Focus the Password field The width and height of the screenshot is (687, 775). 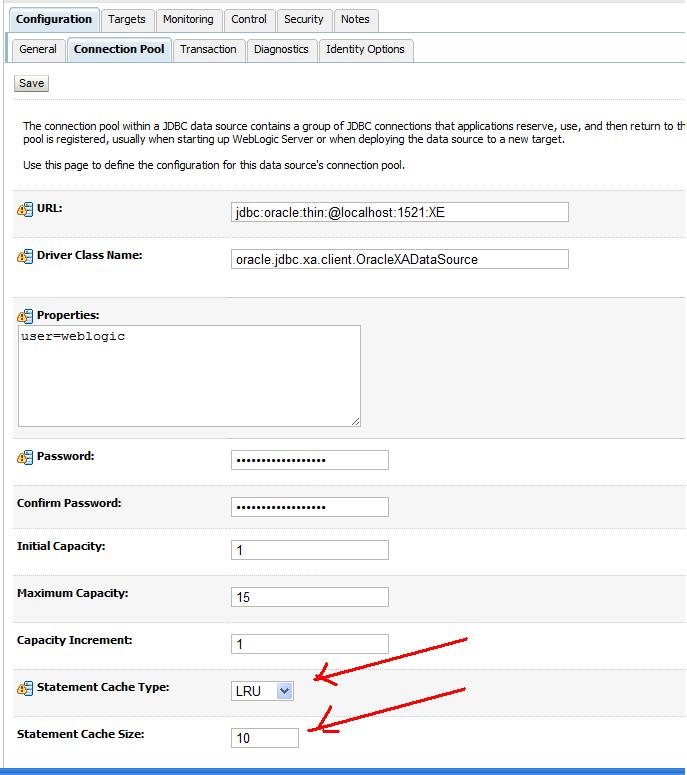pyautogui.click(x=310, y=460)
